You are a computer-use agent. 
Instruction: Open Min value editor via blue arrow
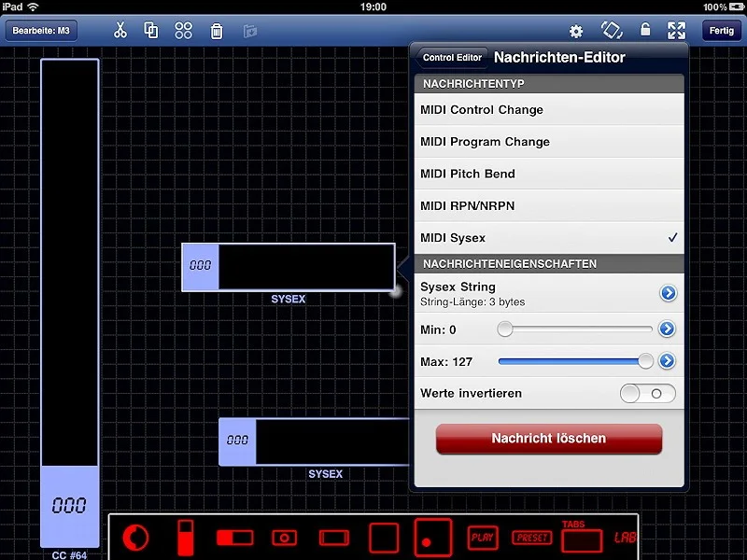tap(667, 329)
